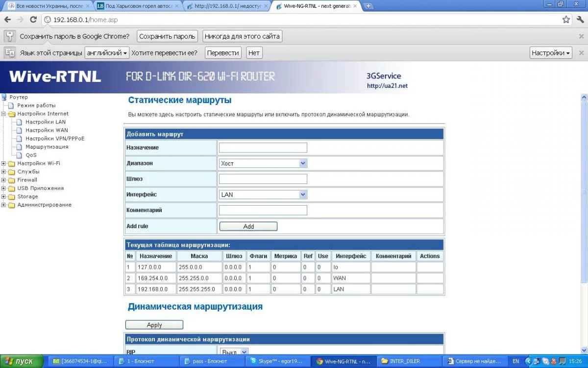588x368 pixels.
Task: Click the EN language indicator in tray
Action: click(x=515, y=361)
